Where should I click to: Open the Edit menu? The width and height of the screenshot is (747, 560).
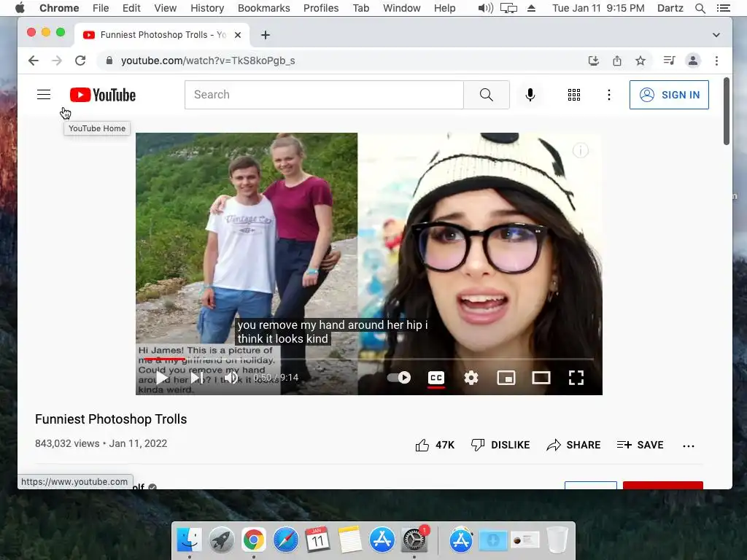(131, 8)
